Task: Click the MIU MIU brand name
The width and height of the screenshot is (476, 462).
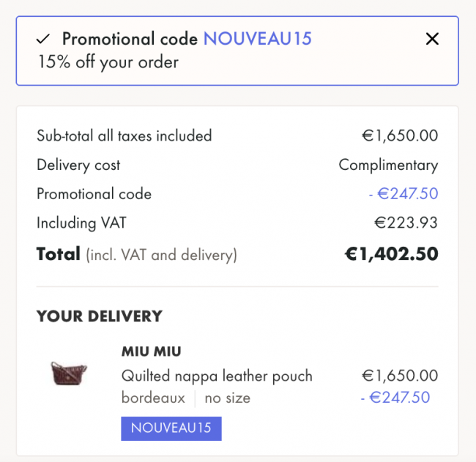Action: tap(151, 351)
